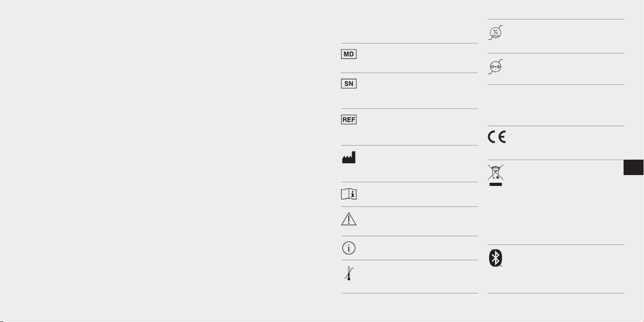Click the black bar beneath the bin
The height and width of the screenshot is (322, 644).
coord(496,184)
